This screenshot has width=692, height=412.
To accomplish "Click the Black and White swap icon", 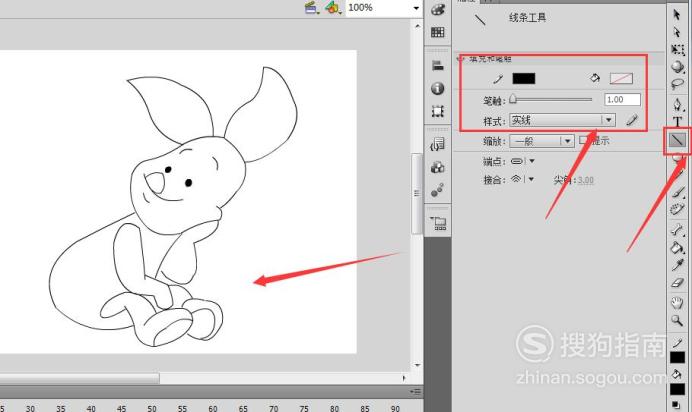I will tap(676, 405).
